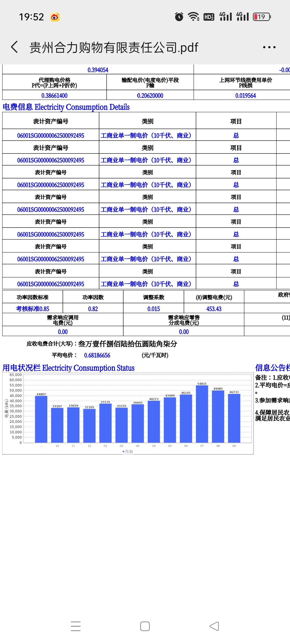
Task: Tap the tallest chart bar labeled 54815
Action: [202, 414]
